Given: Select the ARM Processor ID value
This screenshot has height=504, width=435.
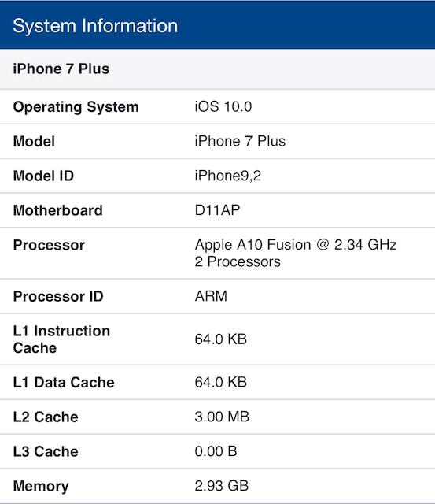Looking at the screenshot, I should (211, 296).
